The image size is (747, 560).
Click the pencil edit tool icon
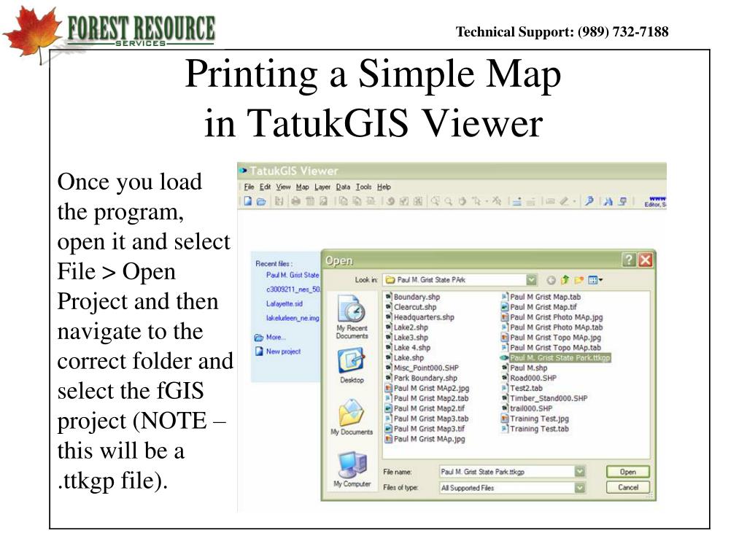click(565, 201)
